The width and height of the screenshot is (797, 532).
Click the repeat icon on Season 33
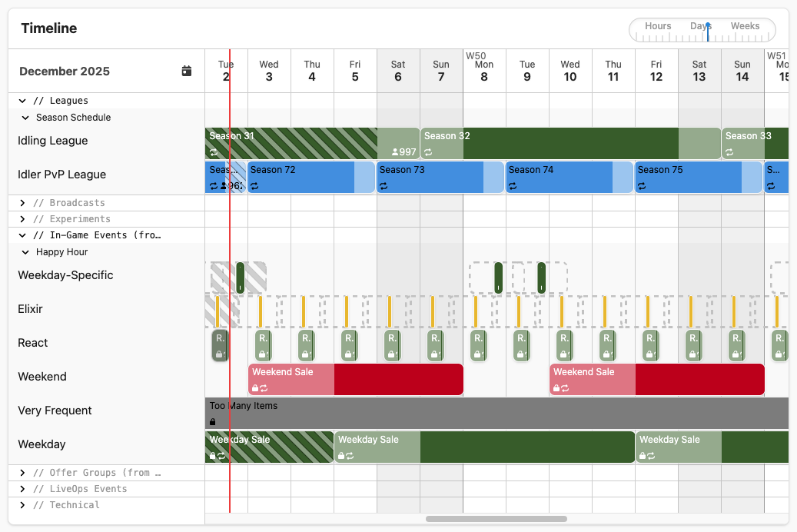(729, 152)
